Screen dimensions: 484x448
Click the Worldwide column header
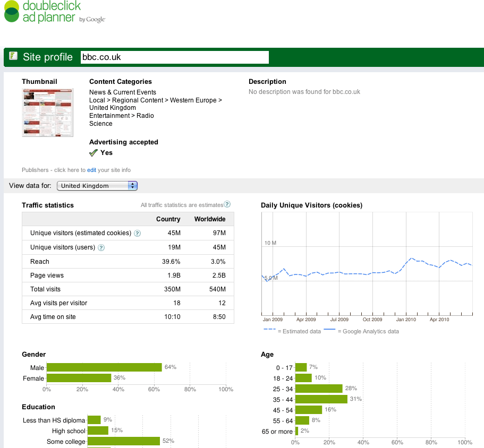(x=210, y=219)
